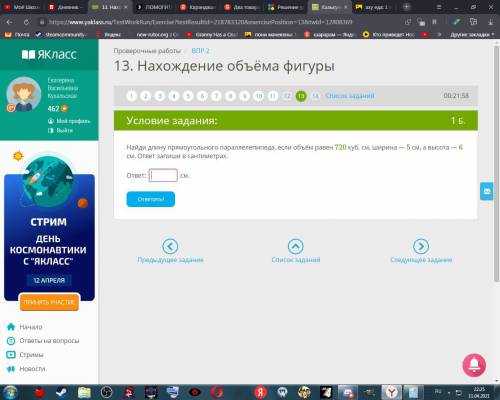Go to task number 5
Screen dimensions: 500x400
[188, 96]
